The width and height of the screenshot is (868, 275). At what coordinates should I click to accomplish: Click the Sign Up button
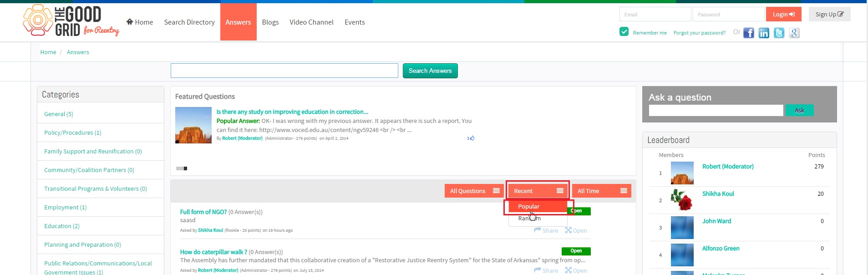[830, 14]
